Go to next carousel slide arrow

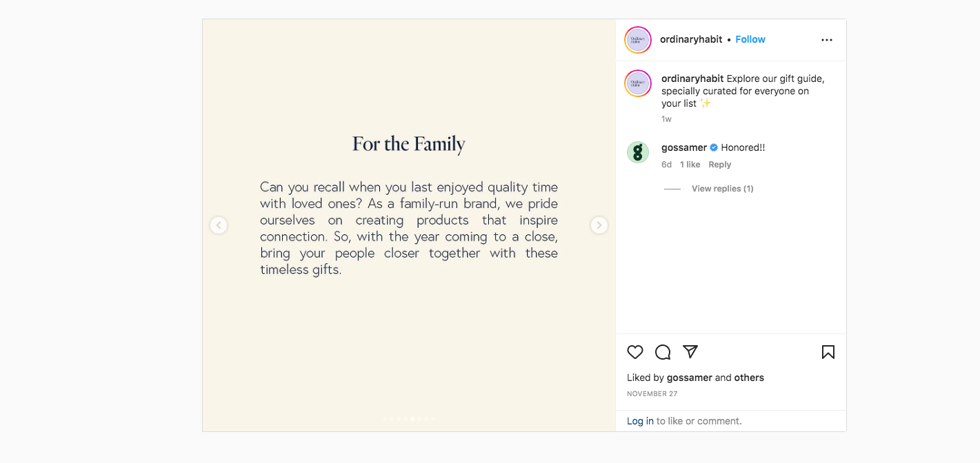(x=599, y=225)
